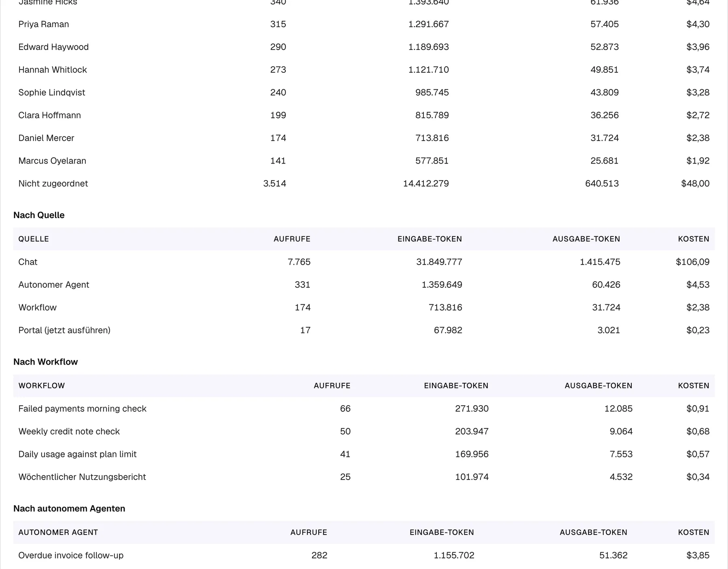Click the $0,91 cost of Failed payments check

pos(698,409)
